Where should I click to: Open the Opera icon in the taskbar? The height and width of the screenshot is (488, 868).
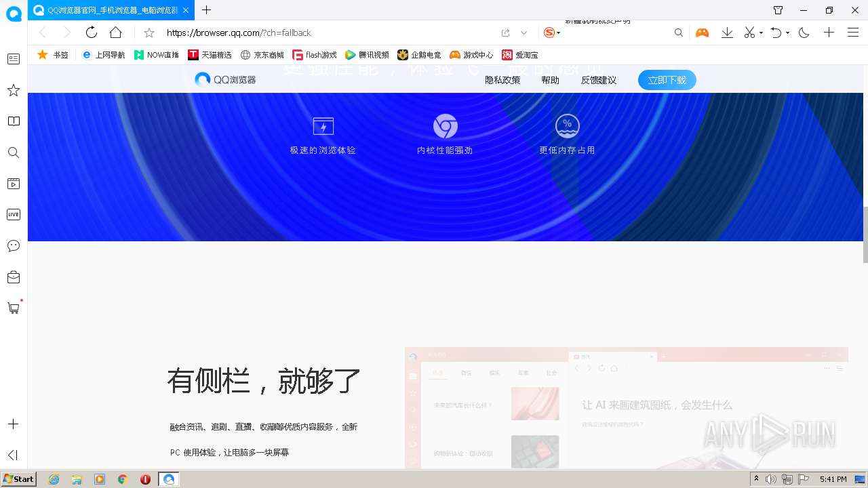click(145, 479)
